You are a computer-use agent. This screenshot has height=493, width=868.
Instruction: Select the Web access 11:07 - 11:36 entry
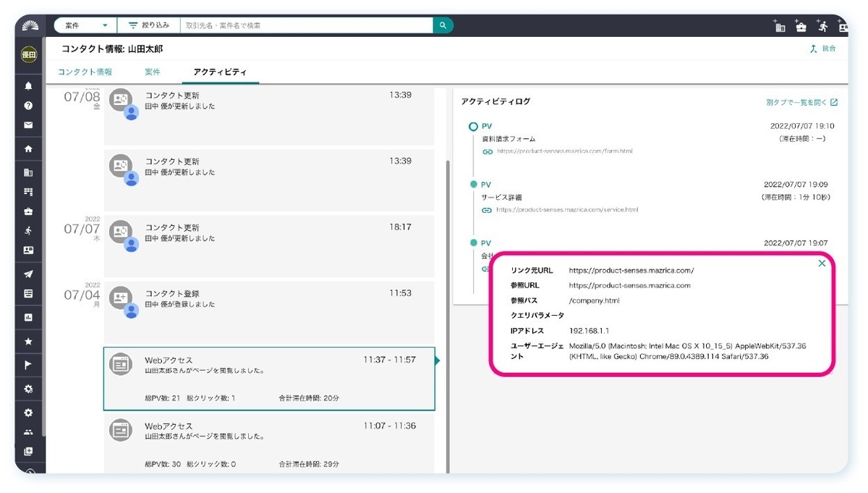tap(269, 442)
